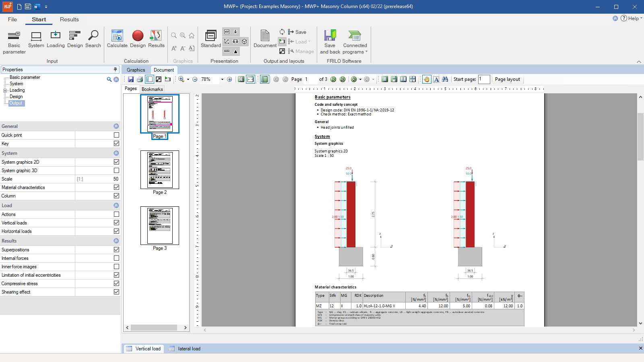Open the Document output icon
The image size is (644, 362).
point(265,39)
